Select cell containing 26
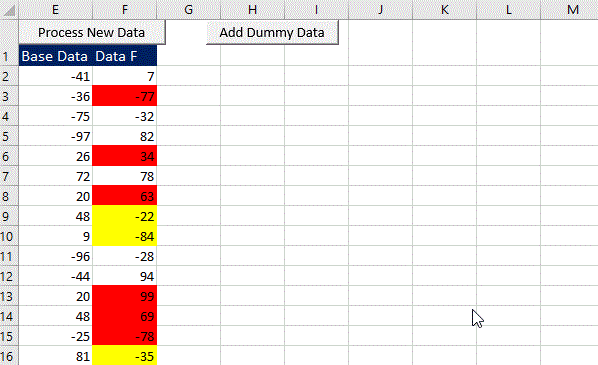The image size is (598, 365). click(55, 156)
